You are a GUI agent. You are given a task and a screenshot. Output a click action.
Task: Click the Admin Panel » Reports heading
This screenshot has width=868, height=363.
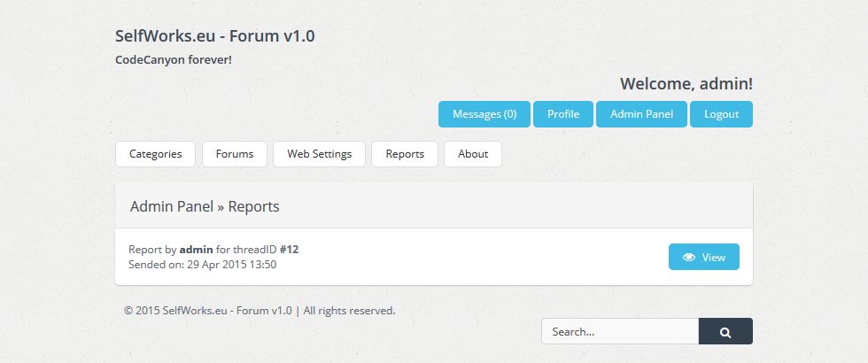click(x=205, y=206)
